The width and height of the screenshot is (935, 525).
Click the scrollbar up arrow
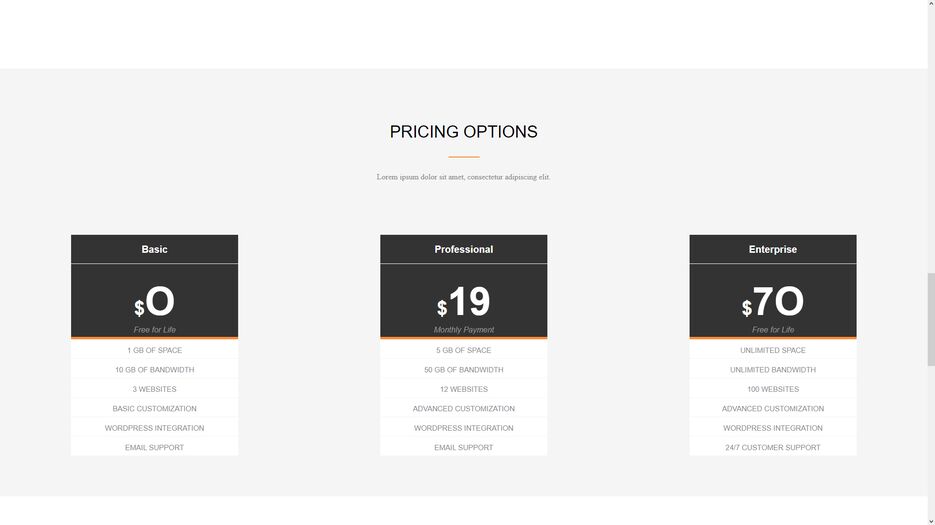[x=931, y=4]
